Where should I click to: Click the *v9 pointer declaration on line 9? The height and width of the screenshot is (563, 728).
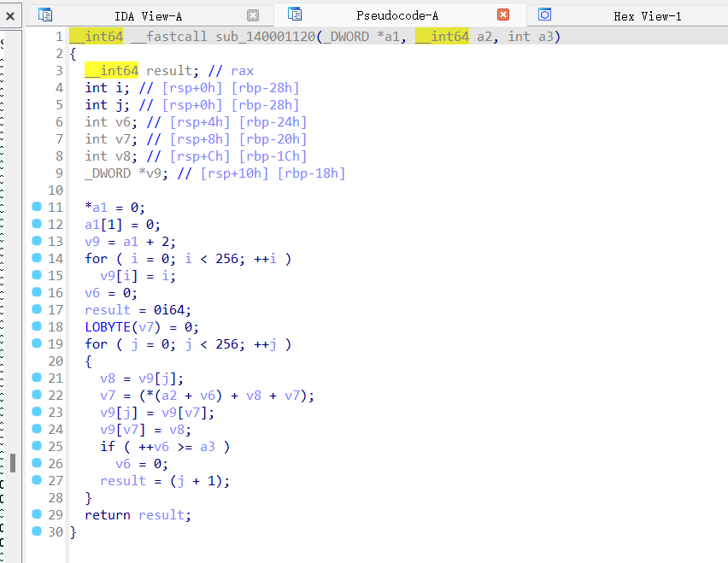pos(126,173)
